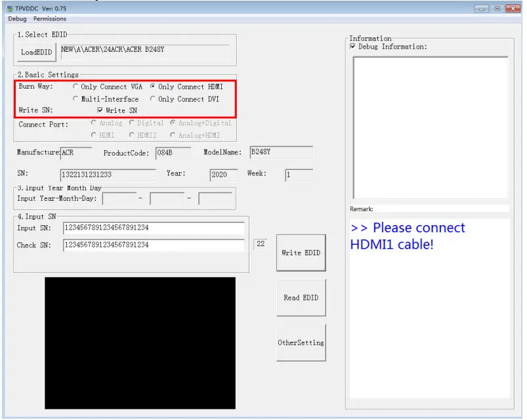The height and width of the screenshot is (420, 527).
Task: Open the OtherSetting dialog
Action: [x=301, y=342]
